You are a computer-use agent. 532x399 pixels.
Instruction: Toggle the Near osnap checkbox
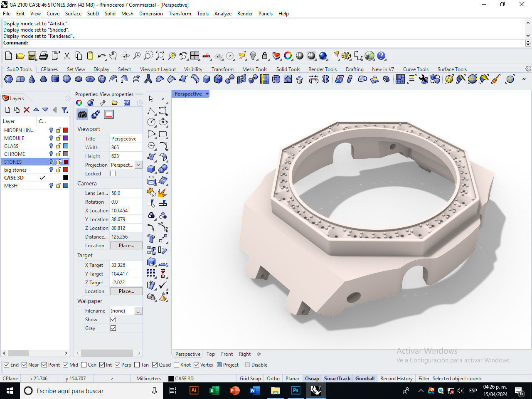coord(24,365)
